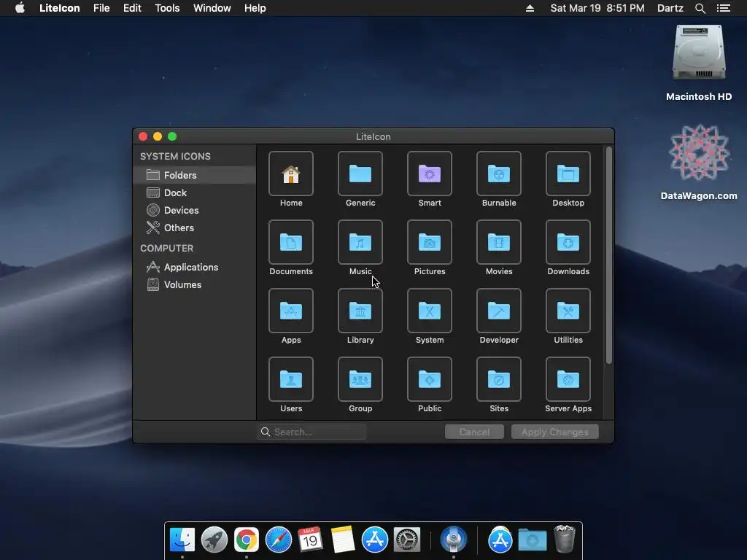Show Devices icons in sidebar

[x=194, y=211]
